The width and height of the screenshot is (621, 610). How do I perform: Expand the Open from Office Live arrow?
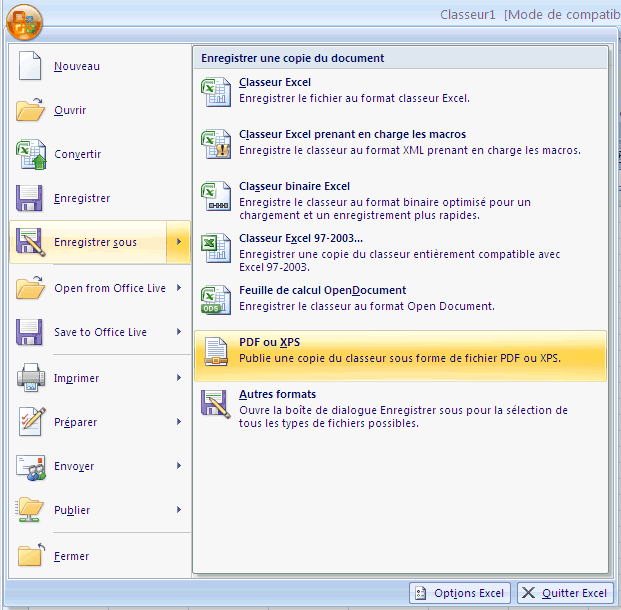click(179, 288)
